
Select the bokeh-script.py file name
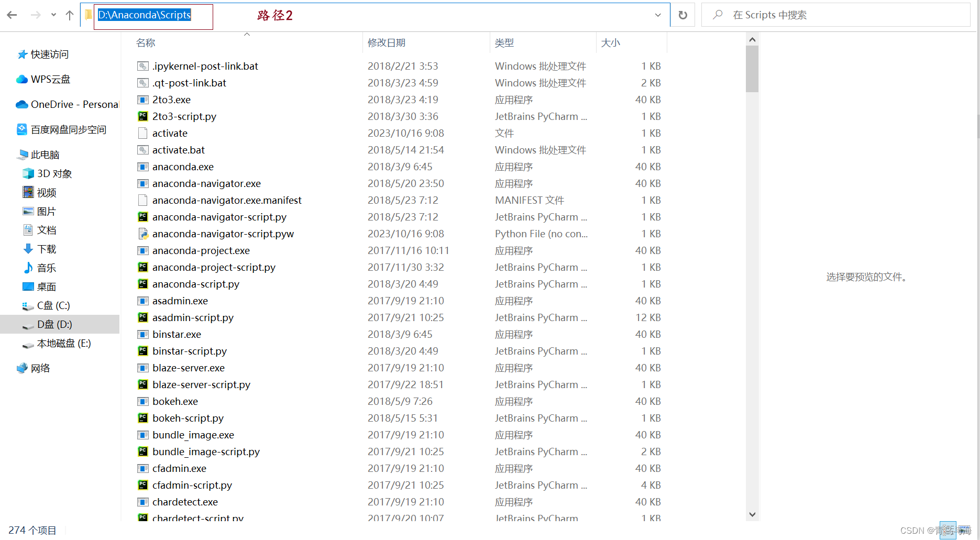[188, 418]
